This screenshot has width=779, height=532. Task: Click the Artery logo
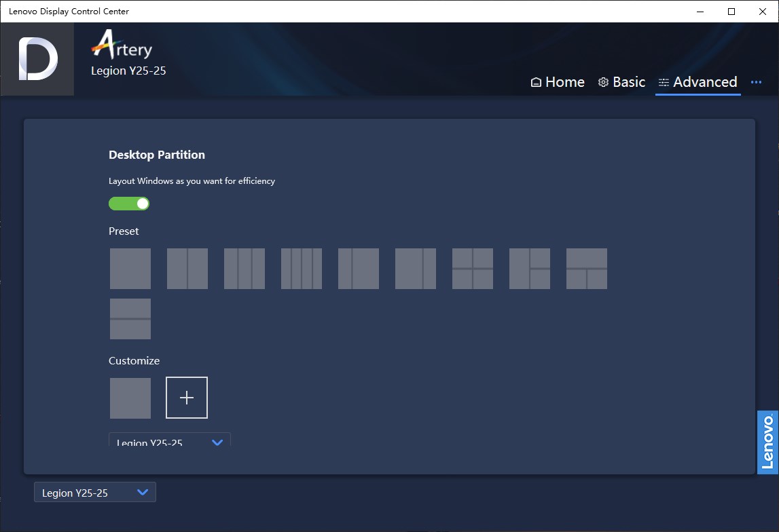[122, 45]
